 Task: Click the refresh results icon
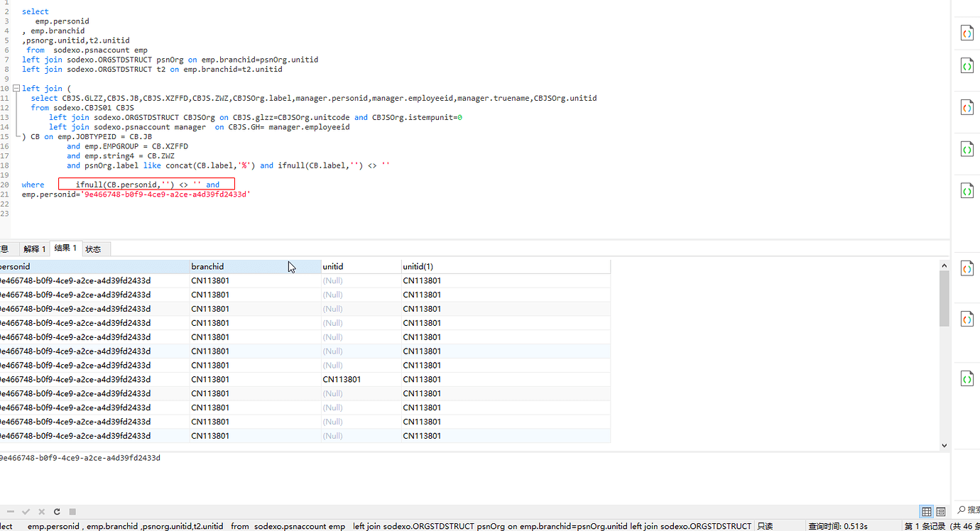(57, 511)
